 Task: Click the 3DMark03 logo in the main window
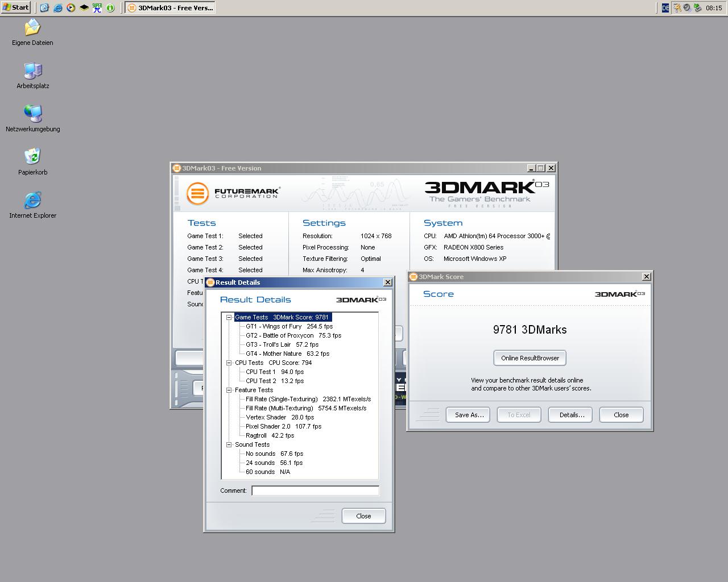pos(487,193)
